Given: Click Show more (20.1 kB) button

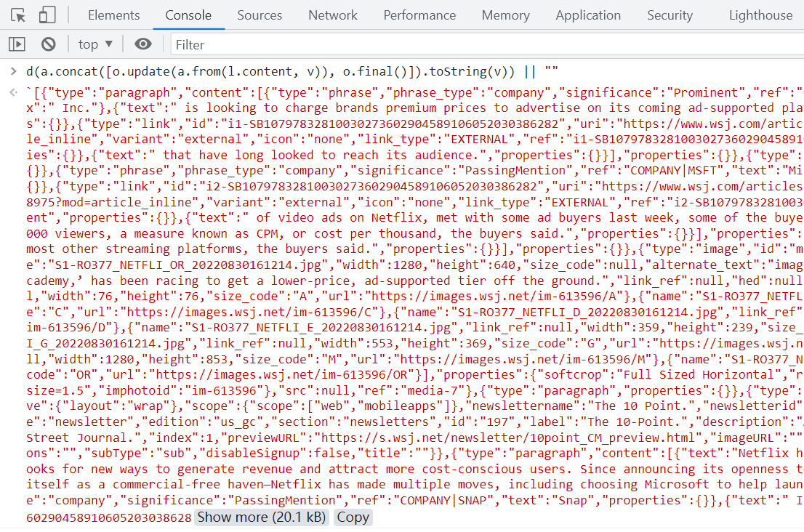Looking at the screenshot, I should [x=262, y=517].
